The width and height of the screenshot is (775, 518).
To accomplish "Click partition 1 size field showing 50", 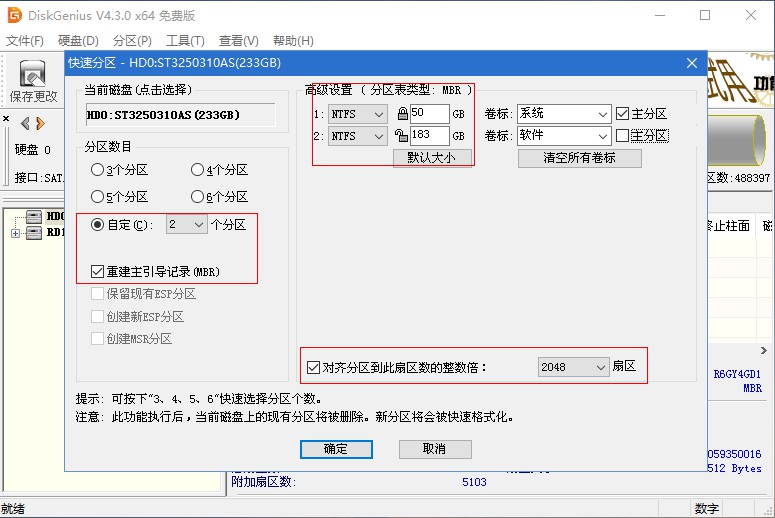I will tap(430, 114).
